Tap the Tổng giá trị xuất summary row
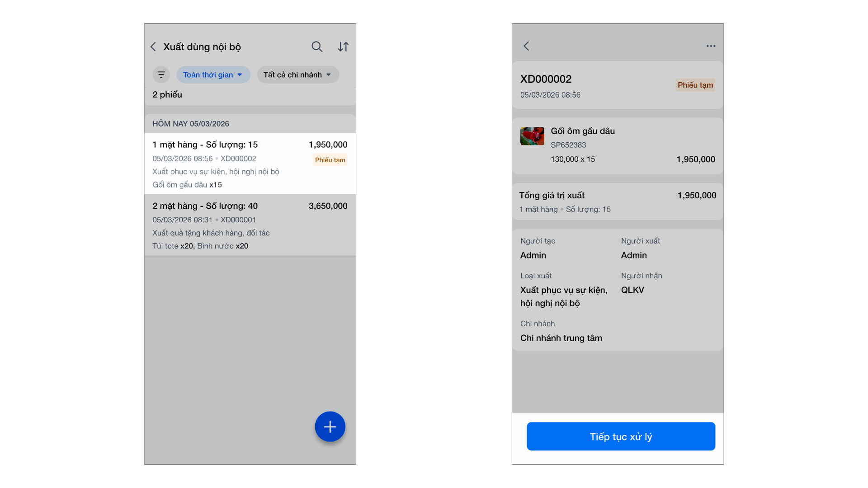868x488 pixels. (617, 202)
